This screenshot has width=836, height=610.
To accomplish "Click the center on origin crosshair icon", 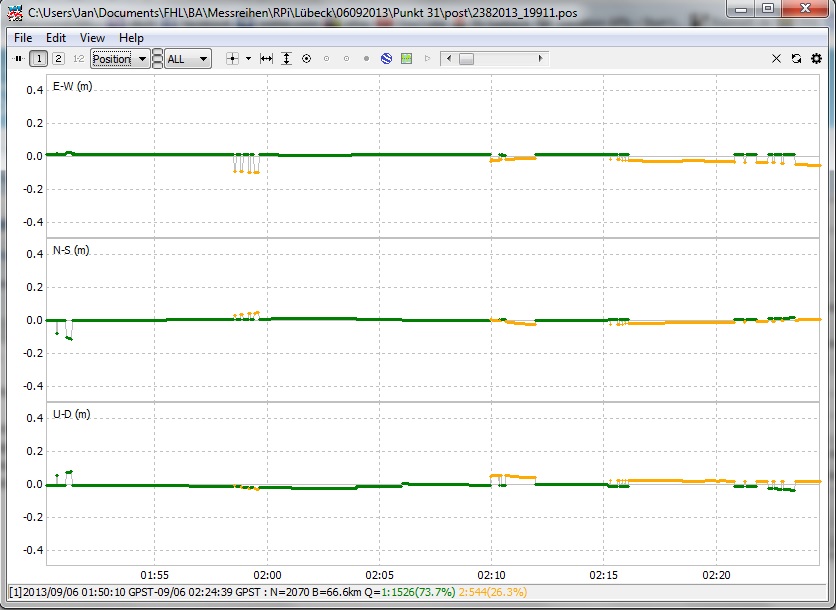I will pos(233,59).
